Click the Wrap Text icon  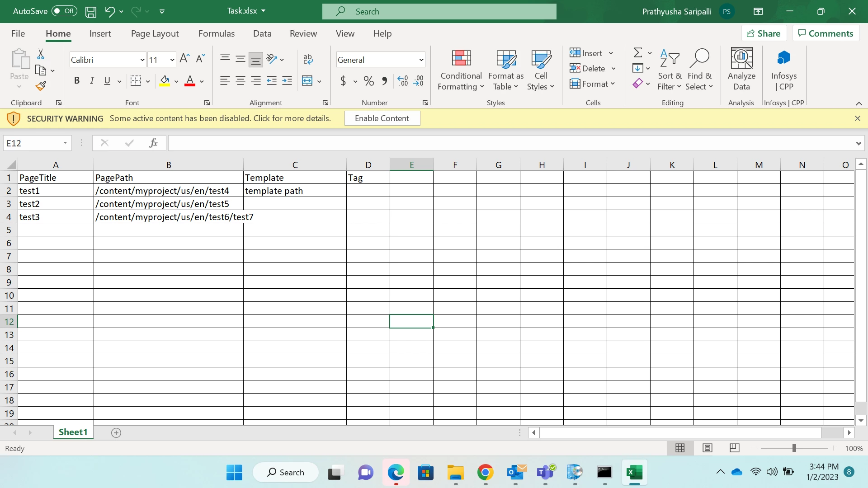click(x=308, y=59)
